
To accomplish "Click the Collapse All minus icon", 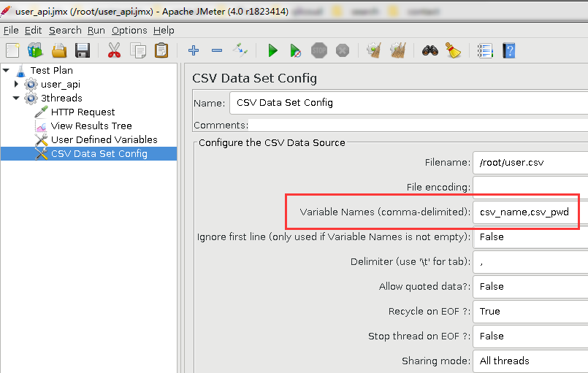I will click(x=217, y=50).
